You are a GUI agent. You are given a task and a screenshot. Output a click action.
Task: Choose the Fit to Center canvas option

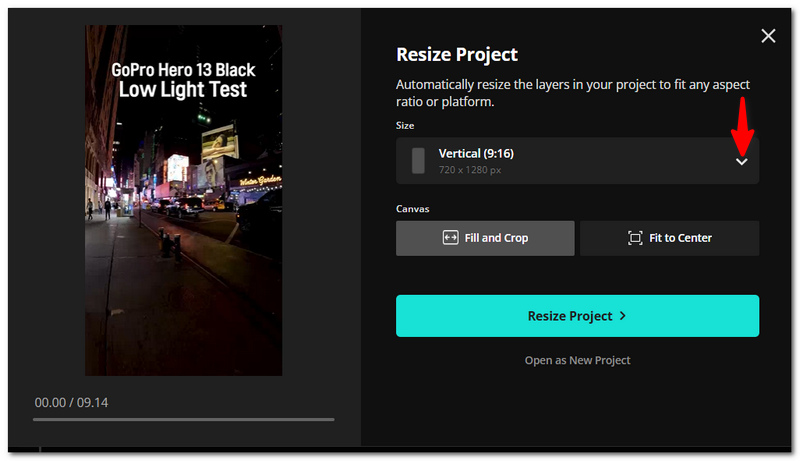669,238
